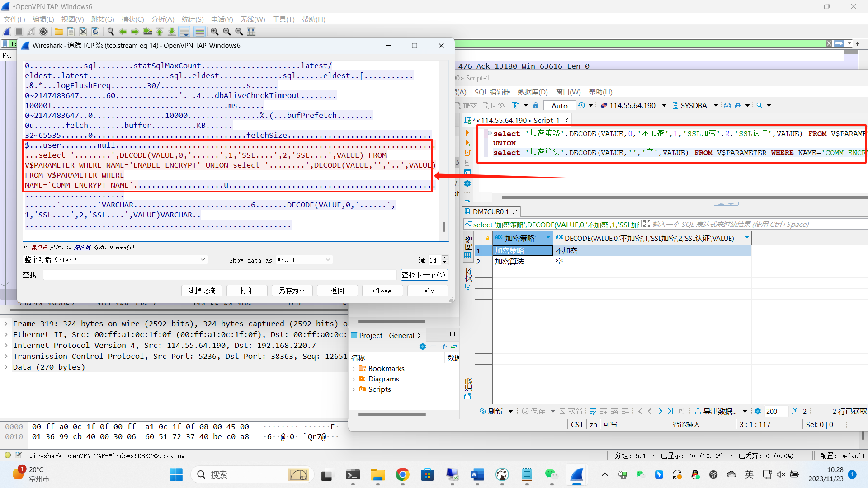
Task: Go back to previous packet arrow
Action: 123,32
